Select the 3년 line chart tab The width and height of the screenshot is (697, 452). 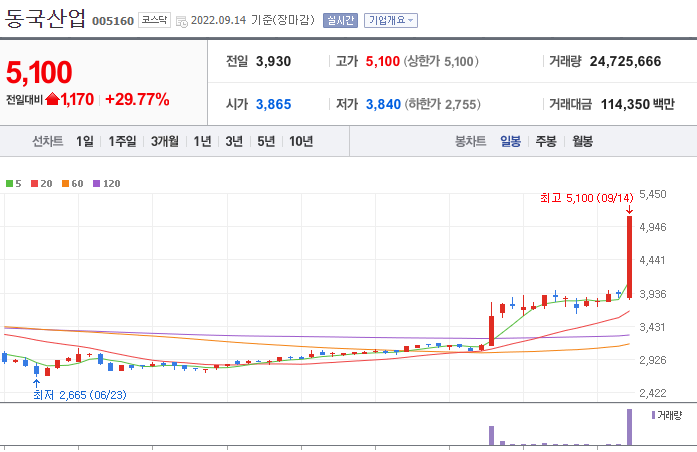pos(234,141)
